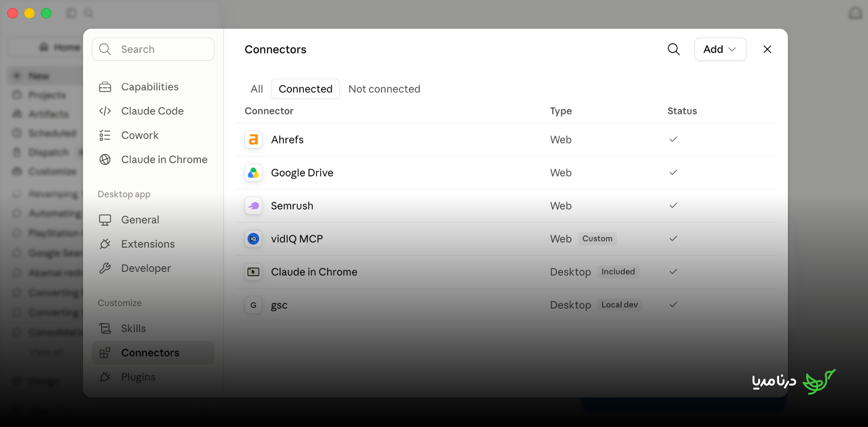
Task: Open Capabilities via its briefcase icon
Action: pyautogui.click(x=105, y=87)
